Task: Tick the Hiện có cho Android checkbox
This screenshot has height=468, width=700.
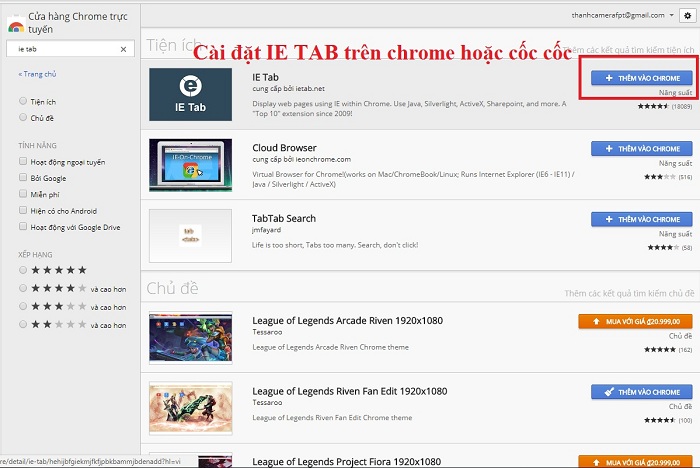Action: [x=23, y=210]
